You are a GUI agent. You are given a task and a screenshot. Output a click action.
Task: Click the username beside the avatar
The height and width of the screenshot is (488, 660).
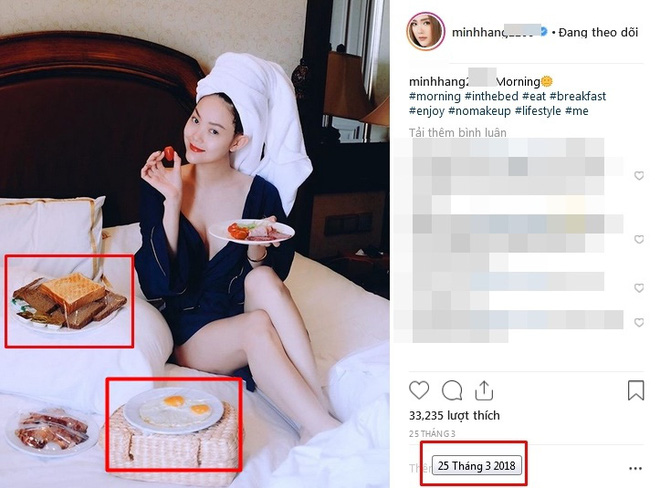click(496, 32)
